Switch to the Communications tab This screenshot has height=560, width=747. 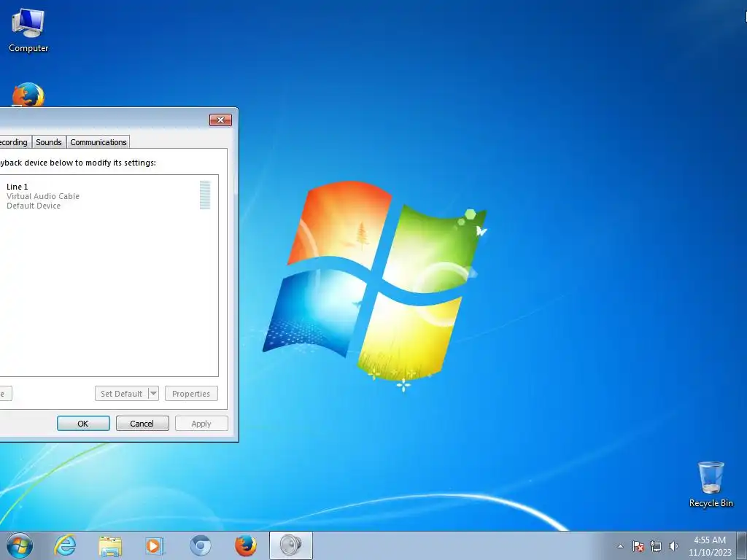coord(98,142)
